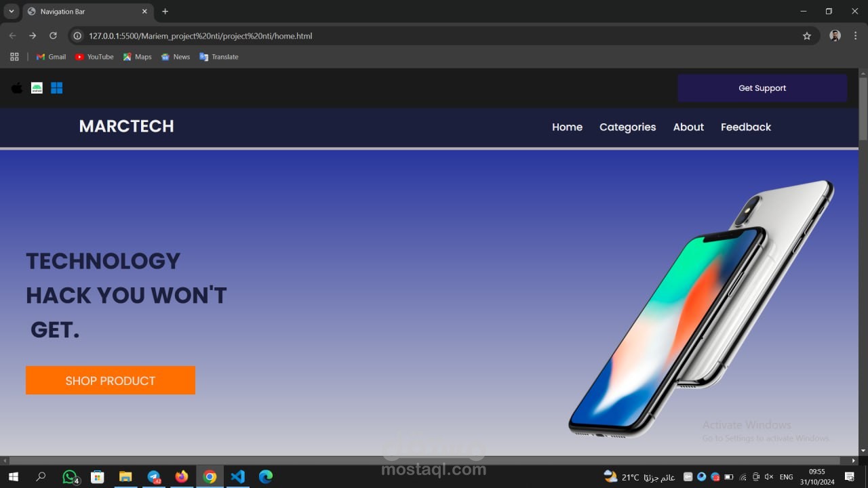Viewport: 868px width, 488px height.
Task: Open Firefox from the taskbar
Action: 182,476
